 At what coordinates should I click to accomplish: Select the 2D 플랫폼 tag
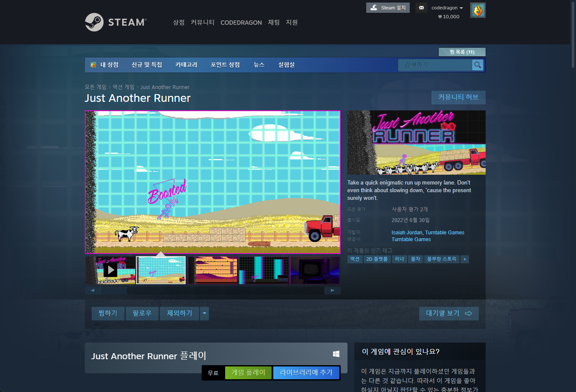tap(377, 259)
